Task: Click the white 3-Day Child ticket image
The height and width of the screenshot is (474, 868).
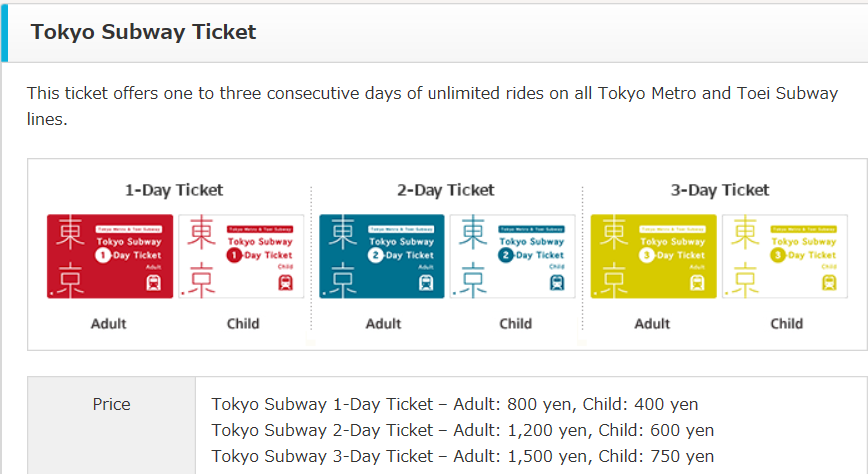Action: tap(785, 256)
